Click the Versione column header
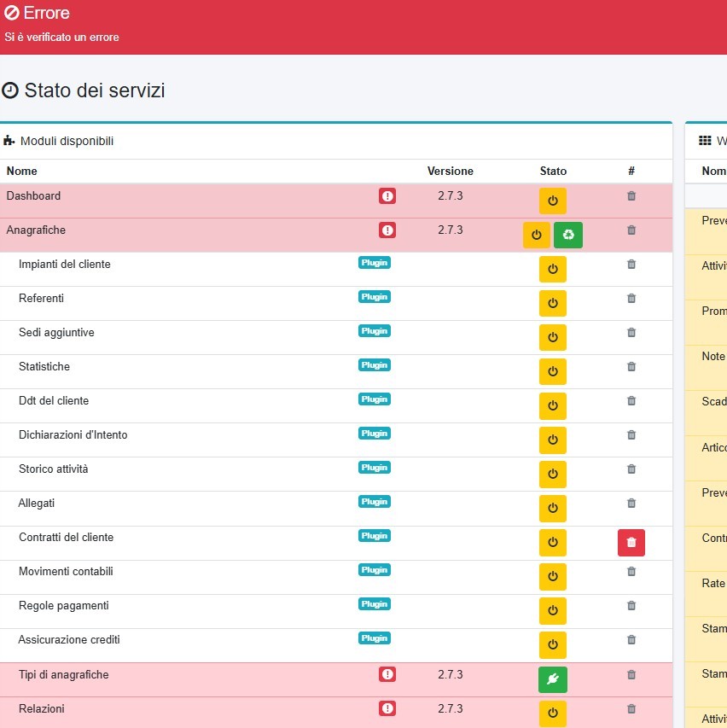 pos(450,172)
